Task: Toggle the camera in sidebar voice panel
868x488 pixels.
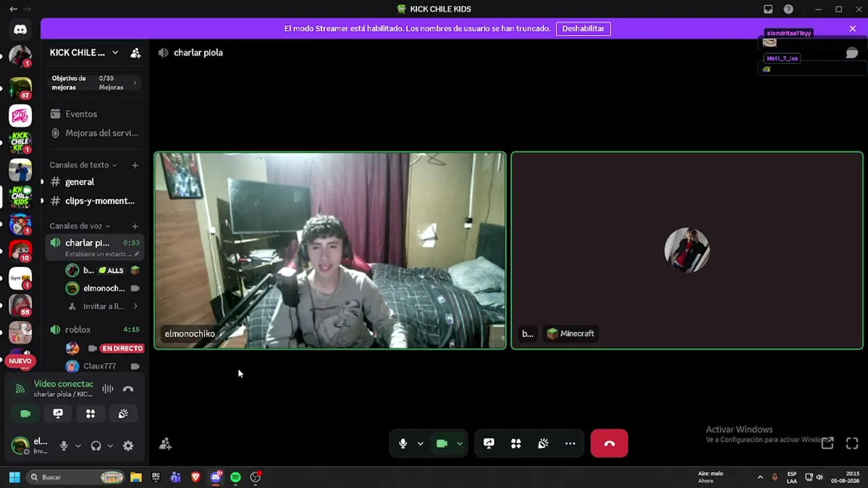Action: coord(25,413)
